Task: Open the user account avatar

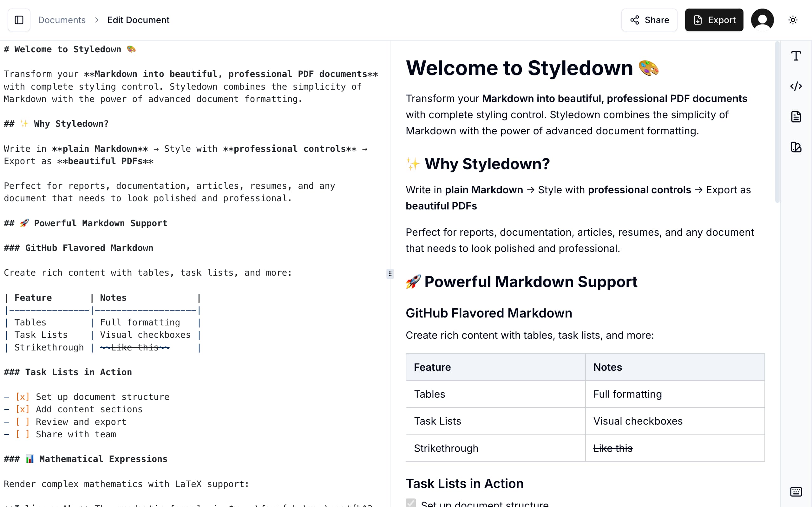Action: pyautogui.click(x=762, y=19)
